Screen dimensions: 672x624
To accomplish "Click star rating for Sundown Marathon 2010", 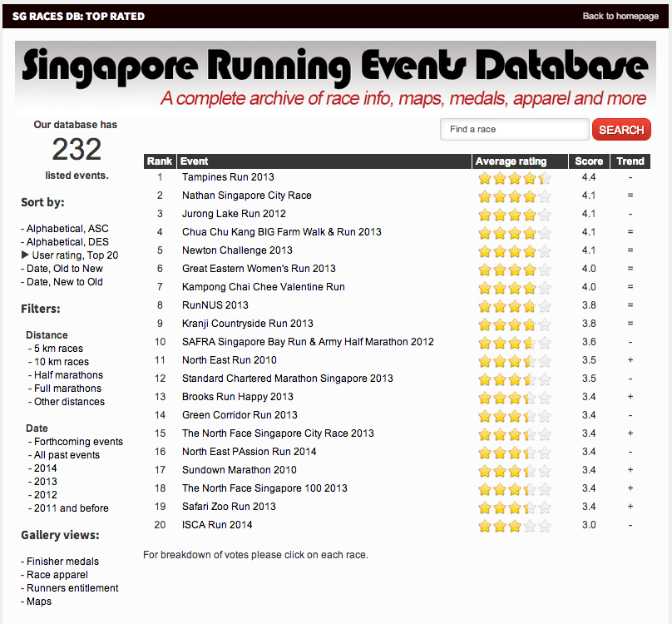I will coord(514,471).
